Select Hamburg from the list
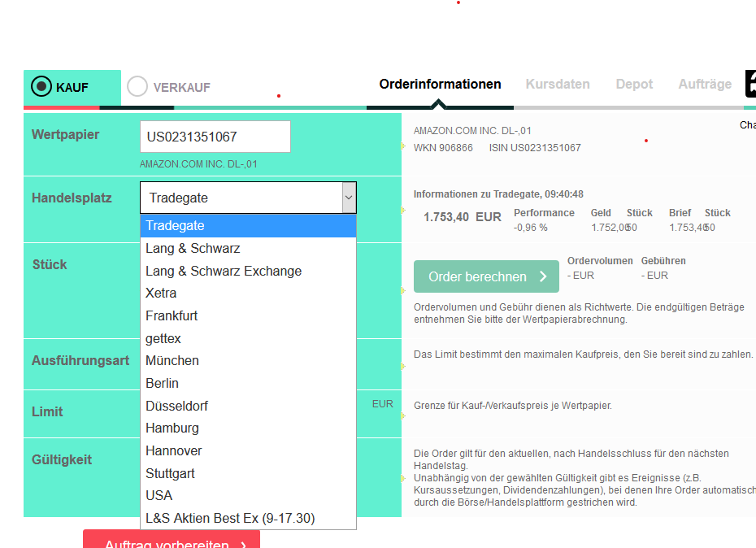Viewport: 756px width, 548px height. (248, 428)
